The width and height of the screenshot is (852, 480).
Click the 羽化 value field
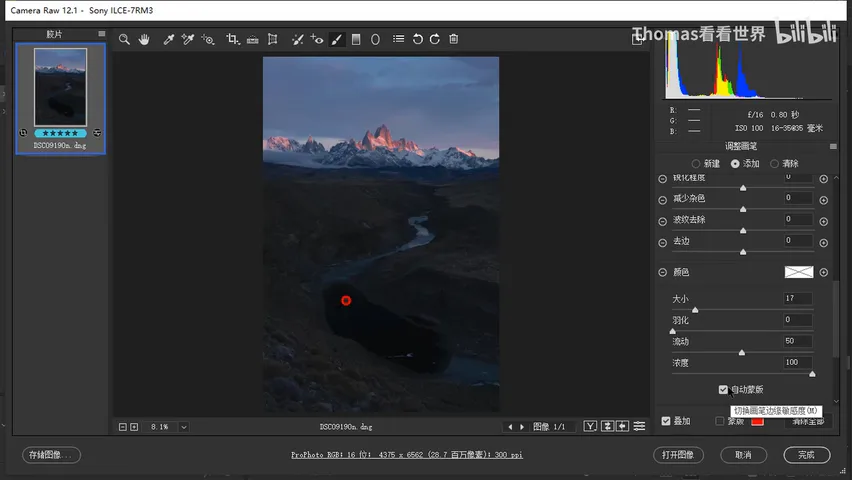pos(798,320)
